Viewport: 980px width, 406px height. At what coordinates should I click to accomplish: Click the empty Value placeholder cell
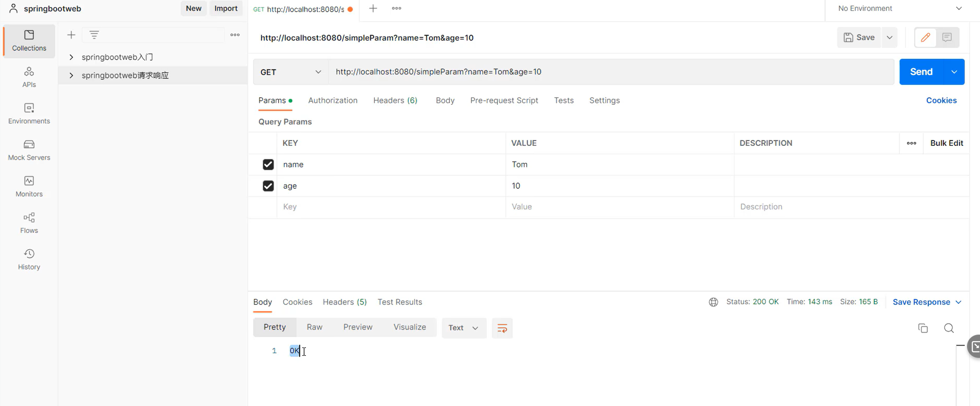point(620,207)
